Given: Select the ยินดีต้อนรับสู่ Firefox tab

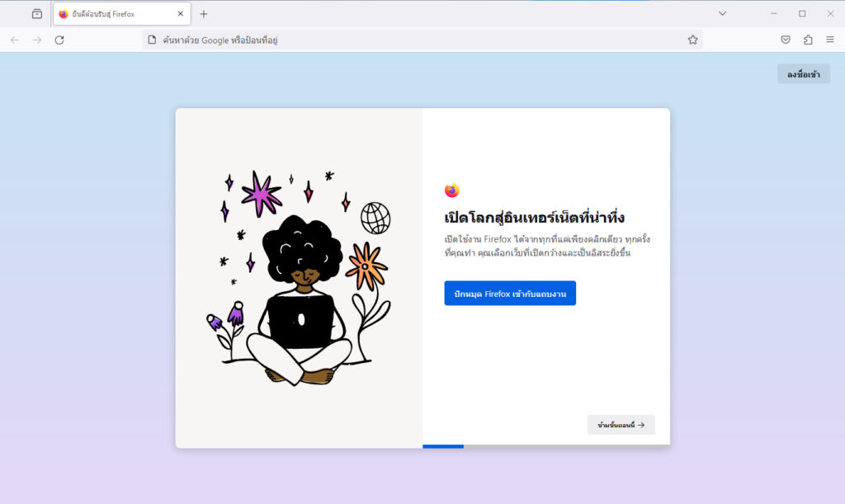Looking at the screenshot, I should (x=122, y=14).
